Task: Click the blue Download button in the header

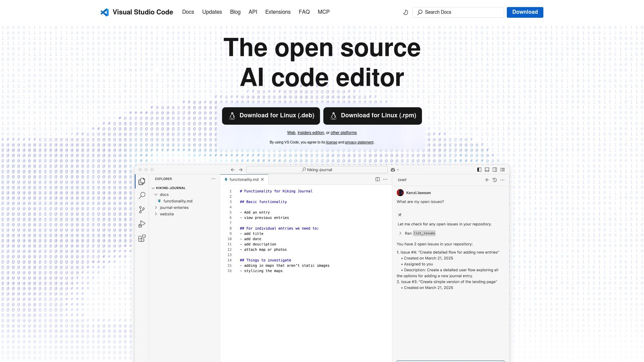Action: [x=525, y=12]
